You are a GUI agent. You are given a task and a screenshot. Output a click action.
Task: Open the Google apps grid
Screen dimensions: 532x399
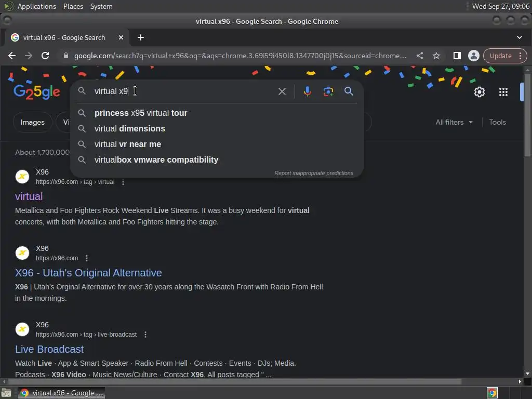[x=503, y=92]
